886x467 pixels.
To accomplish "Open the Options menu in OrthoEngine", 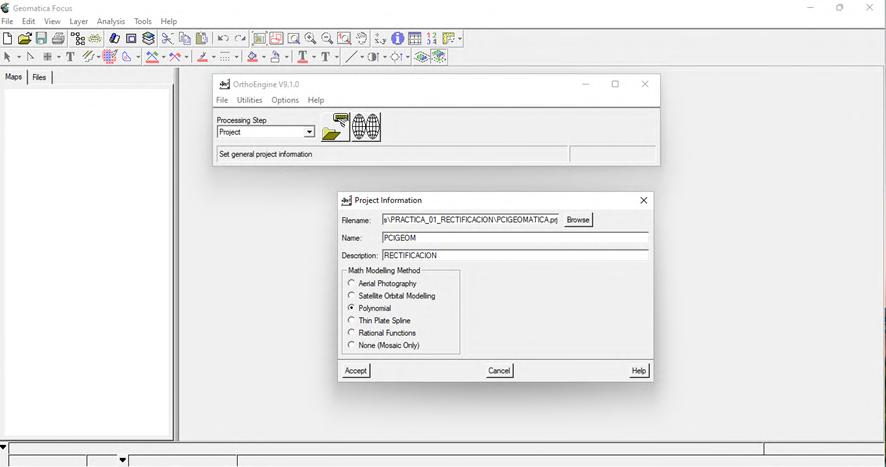I will coord(285,100).
